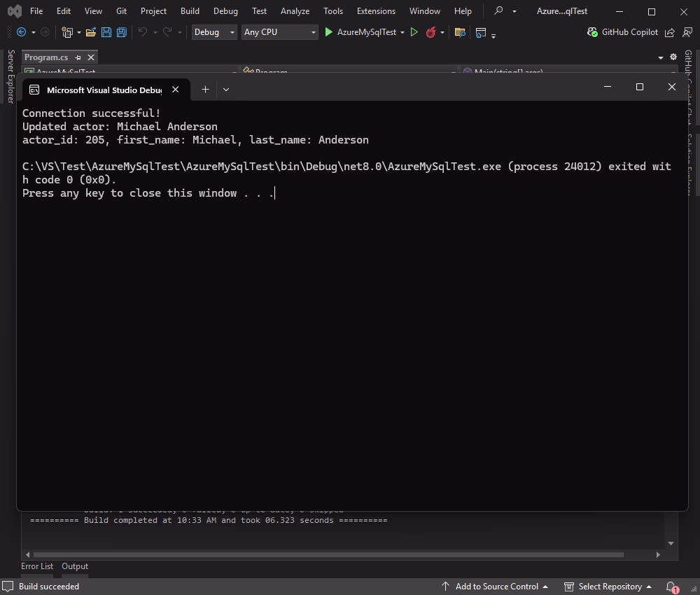Select the Program.cs editor tab
Viewport: 700px width, 595px height.
(x=46, y=57)
